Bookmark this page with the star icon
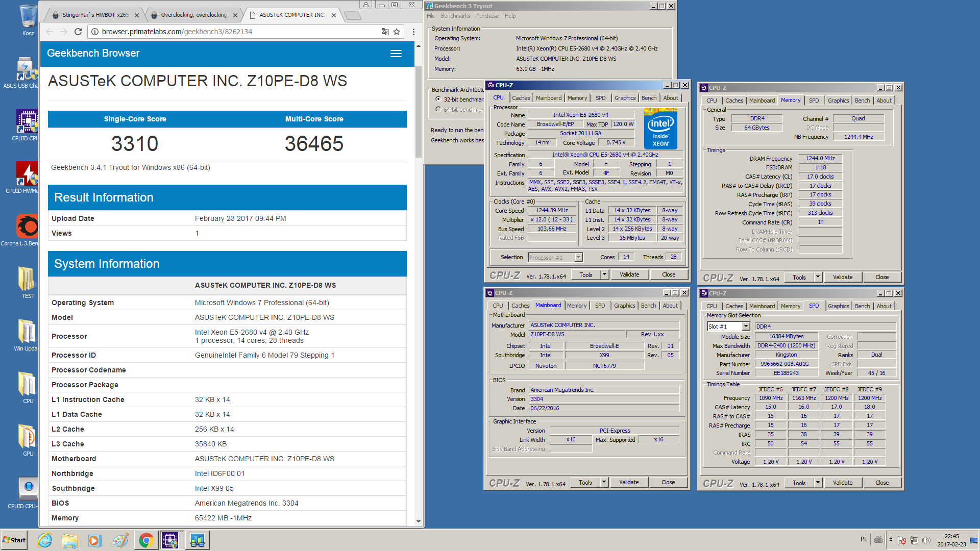 397,32
